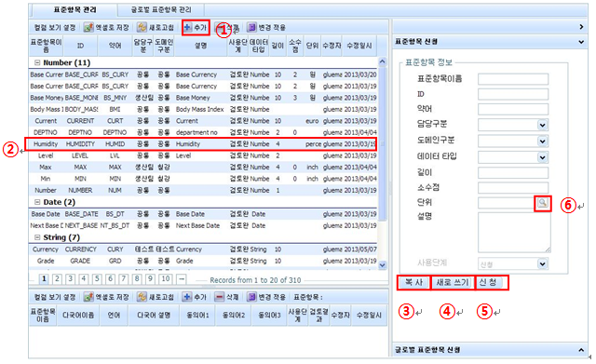Click 추가 in the lower grid toolbar
The height and width of the screenshot is (364, 596).
point(195,297)
